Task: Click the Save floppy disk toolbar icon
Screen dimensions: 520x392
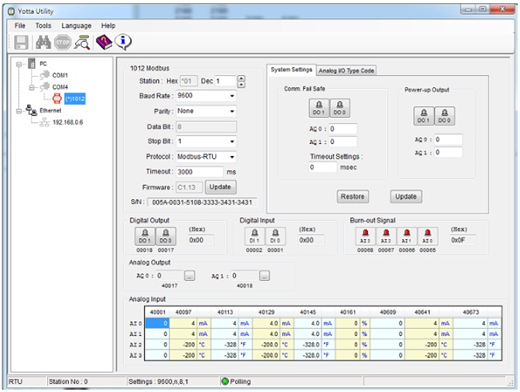Action: point(21,42)
